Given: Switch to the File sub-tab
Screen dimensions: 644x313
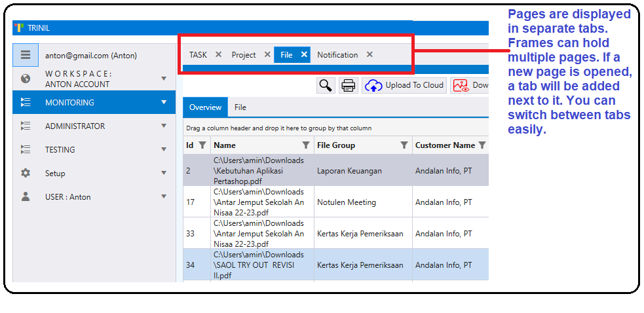Looking at the screenshot, I should point(240,107).
